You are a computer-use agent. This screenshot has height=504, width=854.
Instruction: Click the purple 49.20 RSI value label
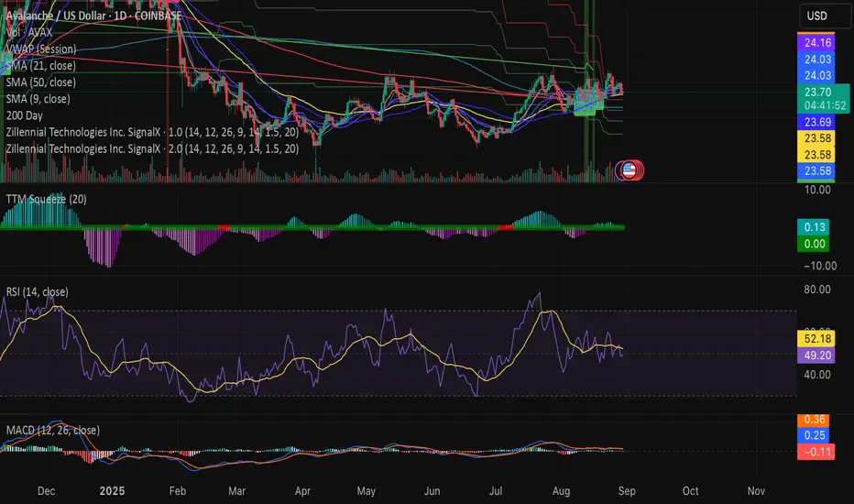point(816,356)
